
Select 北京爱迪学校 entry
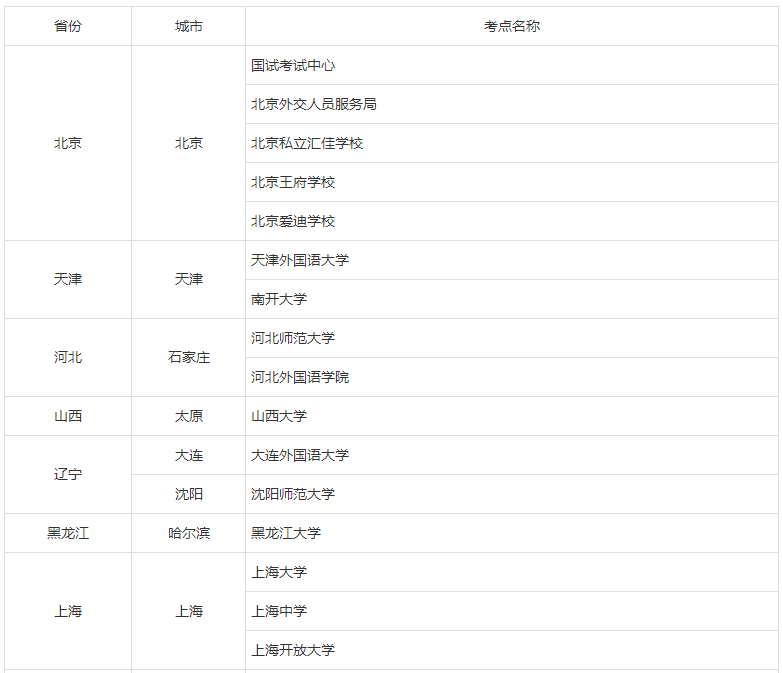(512, 221)
